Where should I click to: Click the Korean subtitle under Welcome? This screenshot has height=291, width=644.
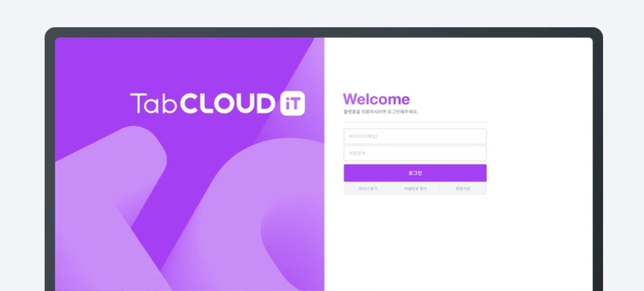(381, 112)
